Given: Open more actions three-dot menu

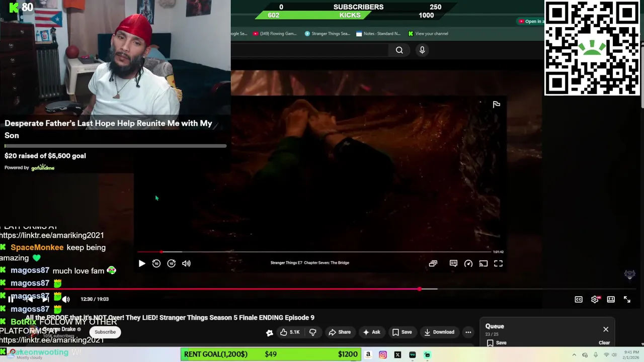Looking at the screenshot, I should tap(468, 332).
